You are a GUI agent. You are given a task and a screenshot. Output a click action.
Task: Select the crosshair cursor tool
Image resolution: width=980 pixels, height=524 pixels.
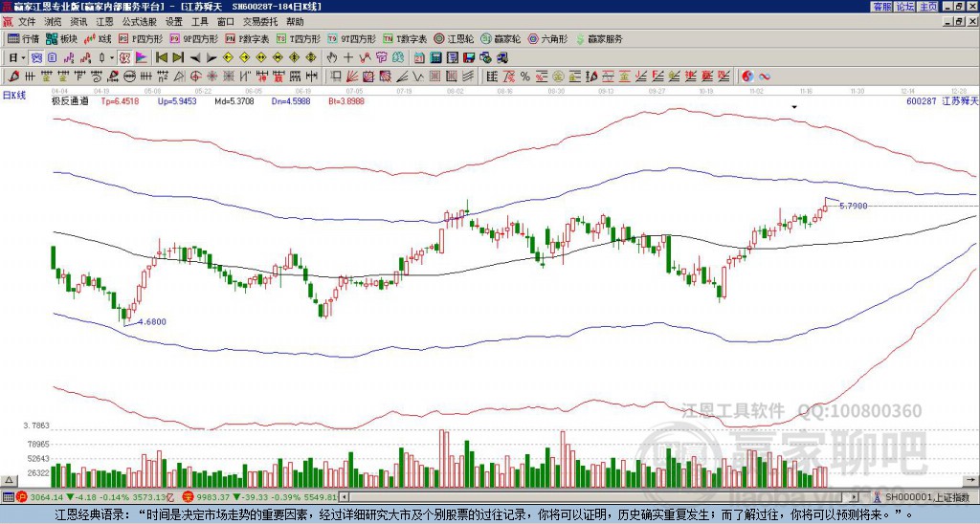click(x=348, y=58)
